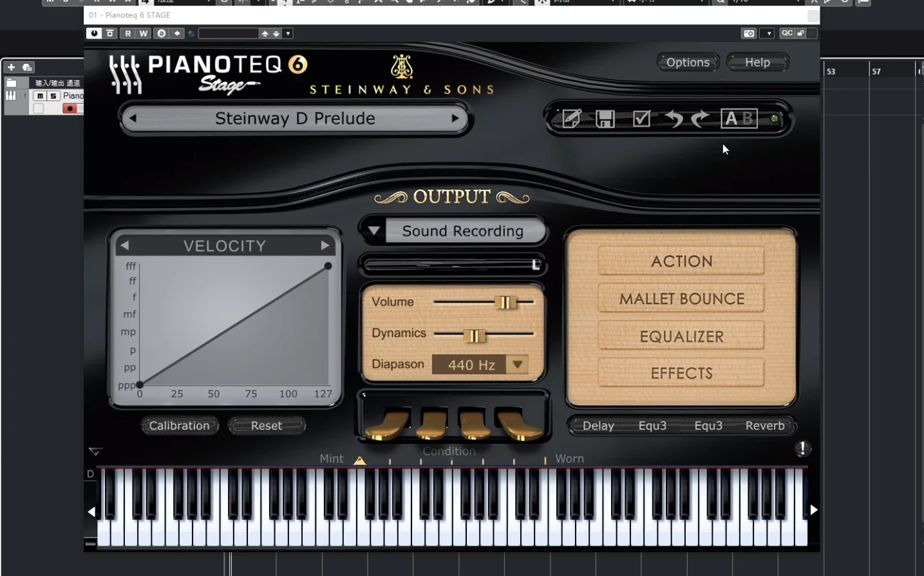924x576 pixels.
Task: Switch to the B preset slot
Action: point(748,119)
